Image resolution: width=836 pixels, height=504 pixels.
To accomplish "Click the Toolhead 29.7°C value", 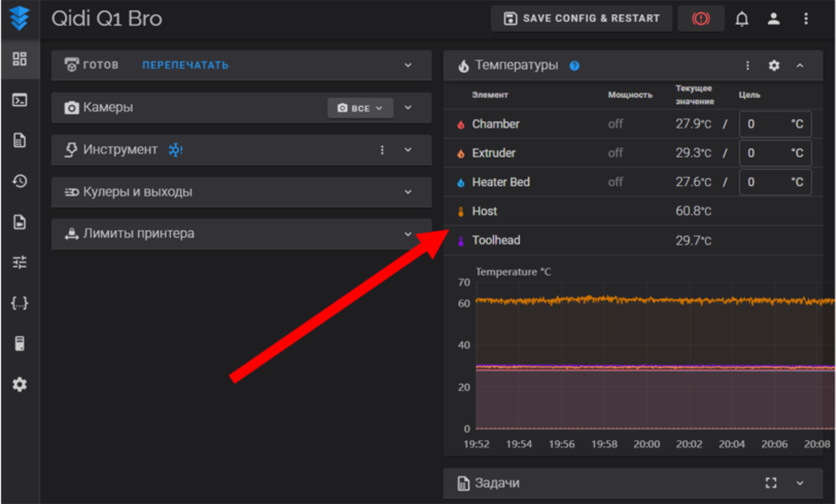I will [693, 241].
